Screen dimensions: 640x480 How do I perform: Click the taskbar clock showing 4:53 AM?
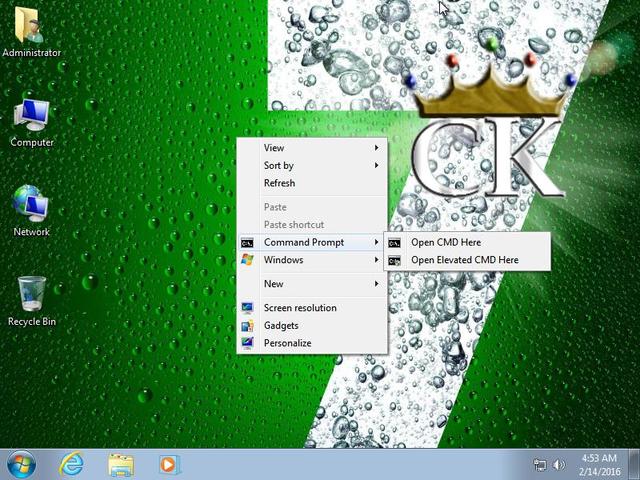click(x=599, y=458)
